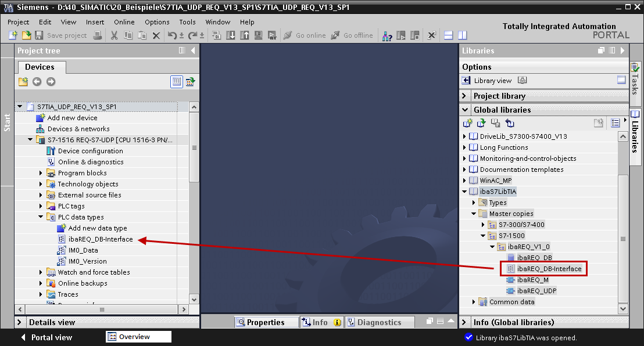Image resolution: width=644 pixels, height=346 pixels.
Task: Select ibaREQ_UDP master copy
Action: tap(537, 291)
